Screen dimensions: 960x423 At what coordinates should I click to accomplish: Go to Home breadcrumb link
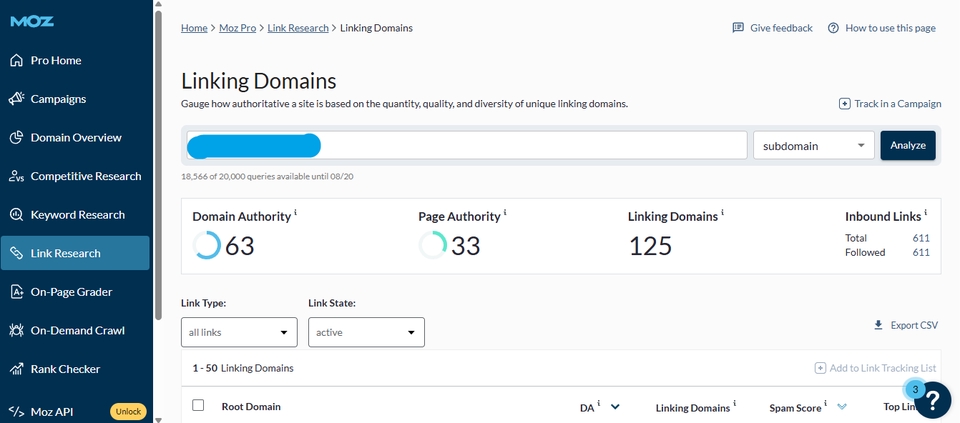(194, 28)
